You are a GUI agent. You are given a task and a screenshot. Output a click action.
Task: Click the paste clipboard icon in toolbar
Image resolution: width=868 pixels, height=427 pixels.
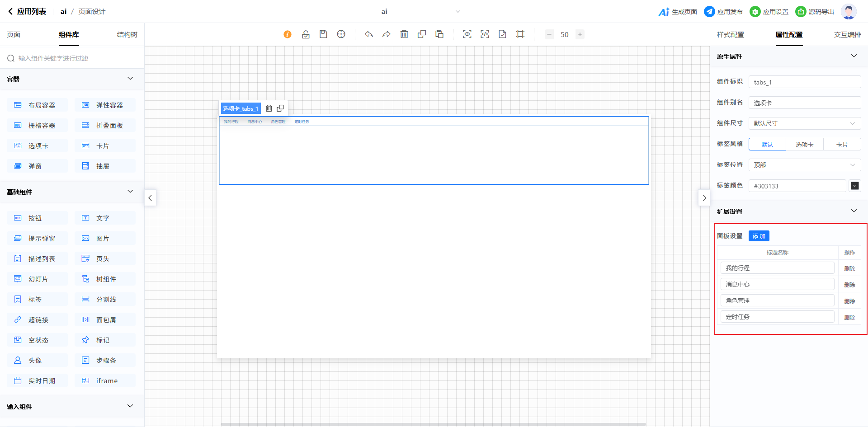pyautogui.click(x=439, y=34)
